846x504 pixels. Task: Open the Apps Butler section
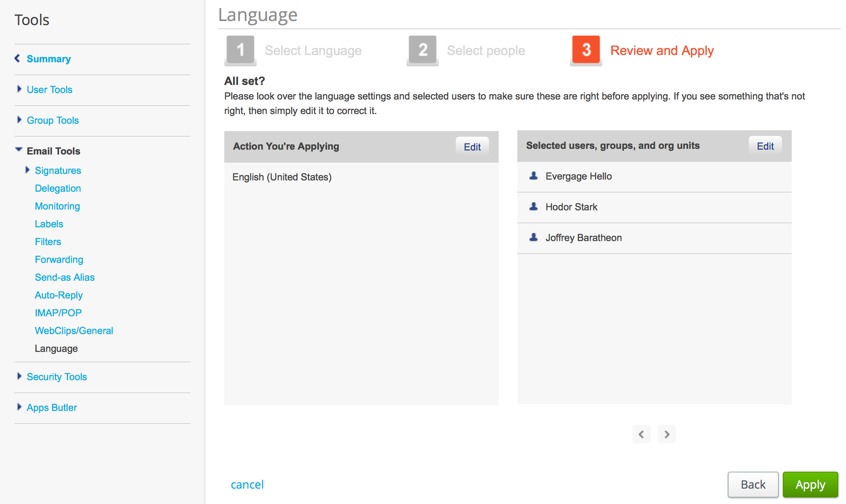pos(52,408)
